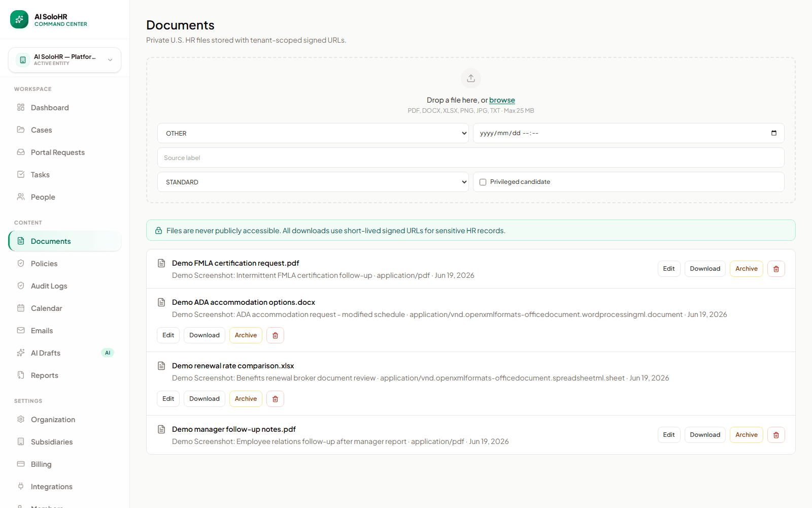This screenshot has width=812, height=508.
Task: Click the Demo FMLA certification request.pdf title
Action: pyautogui.click(x=235, y=263)
